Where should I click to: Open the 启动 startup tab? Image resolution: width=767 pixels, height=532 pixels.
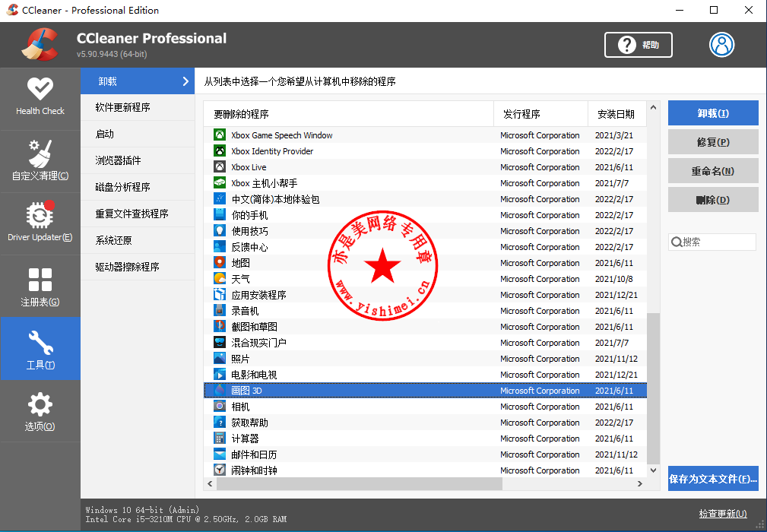[x=138, y=134]
